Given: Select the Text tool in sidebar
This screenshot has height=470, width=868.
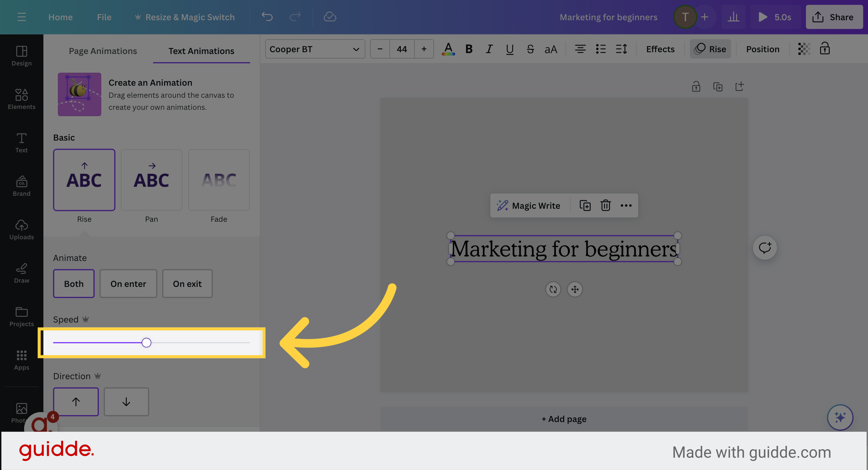Looking at the screenshot, I should click(21, 142).
